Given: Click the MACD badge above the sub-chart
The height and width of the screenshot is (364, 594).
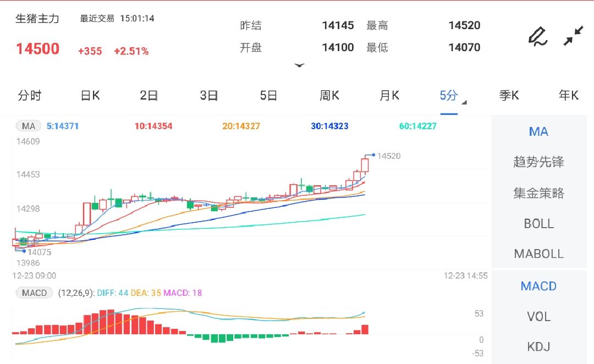Looking at the screenshot, I should (x=34, y=293).
